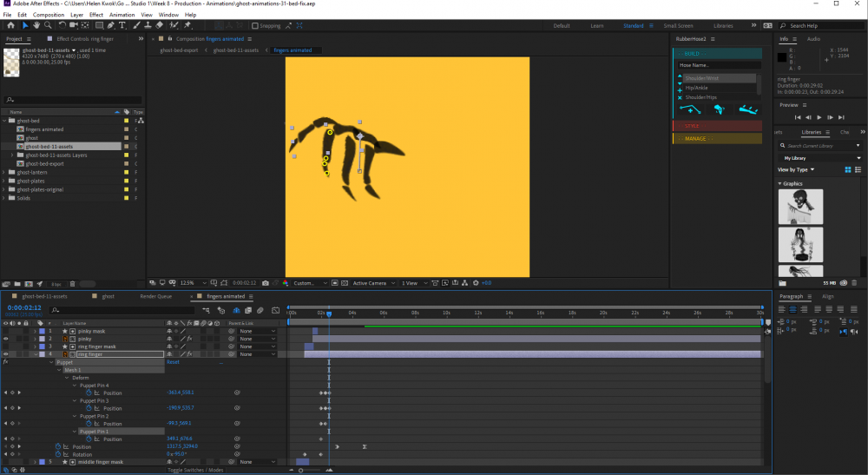Open parent dropdown for pinky mask layer
868x475 pixels.
pyautogui.click(x=256, y=331)
